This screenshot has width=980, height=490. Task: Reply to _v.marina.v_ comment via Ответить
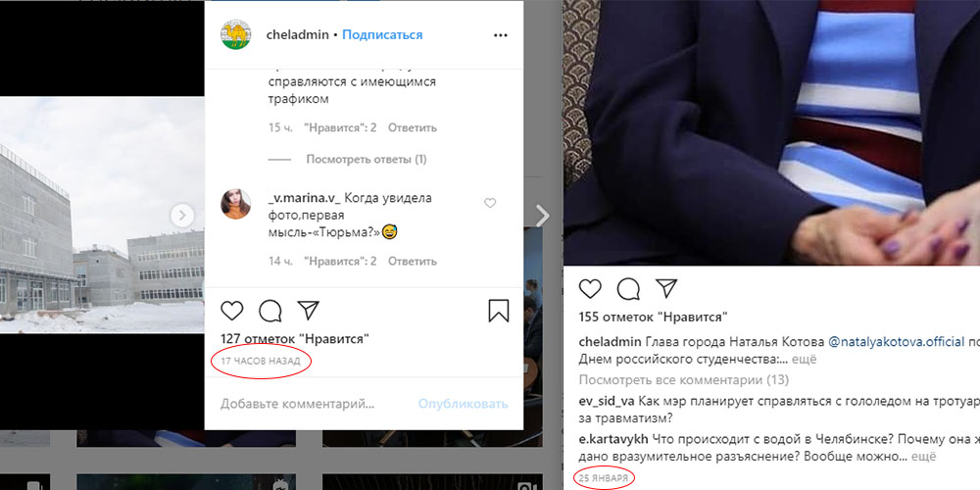[x=413, y=262]
